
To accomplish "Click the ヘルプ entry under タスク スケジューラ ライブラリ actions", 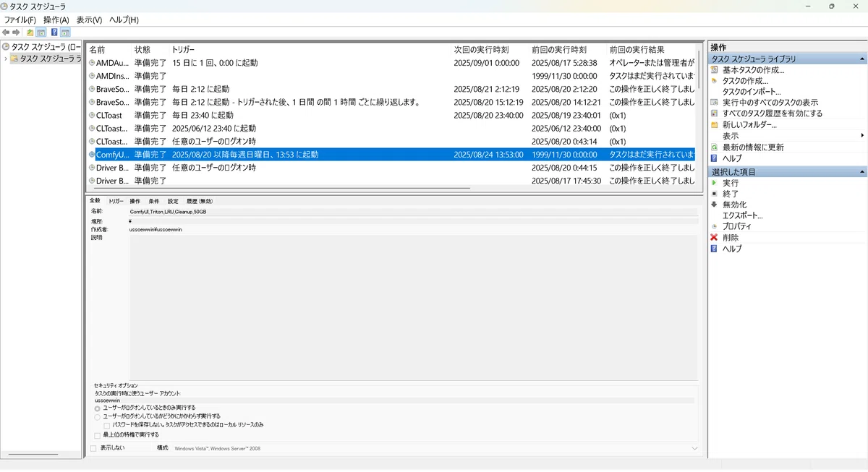I will pyautogui.click(x=732, y=158).
